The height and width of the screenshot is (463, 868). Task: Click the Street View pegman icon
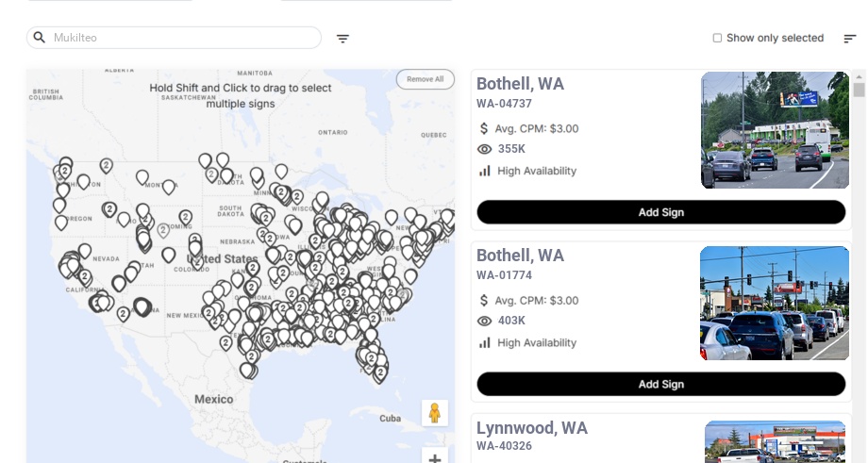(x=434, y=413)
